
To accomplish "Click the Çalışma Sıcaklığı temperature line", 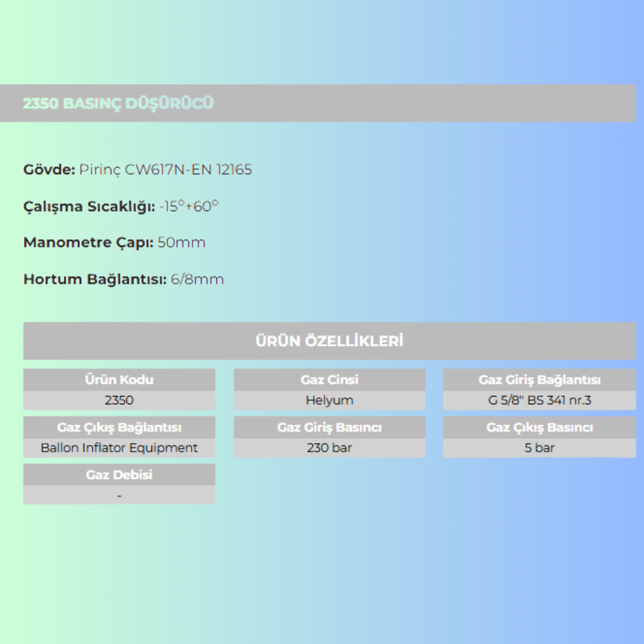I will tap(120, 207).
